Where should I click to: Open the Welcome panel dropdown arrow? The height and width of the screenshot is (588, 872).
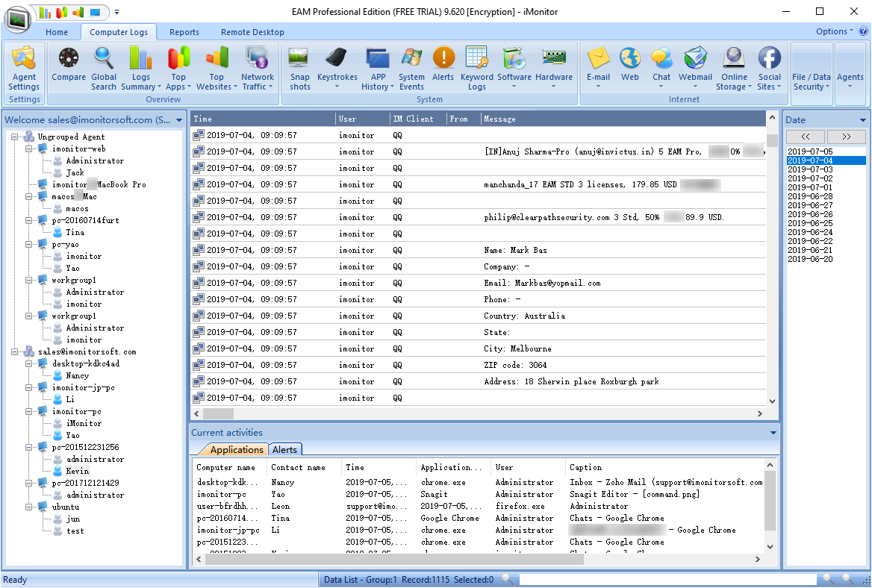coord(179,120)
